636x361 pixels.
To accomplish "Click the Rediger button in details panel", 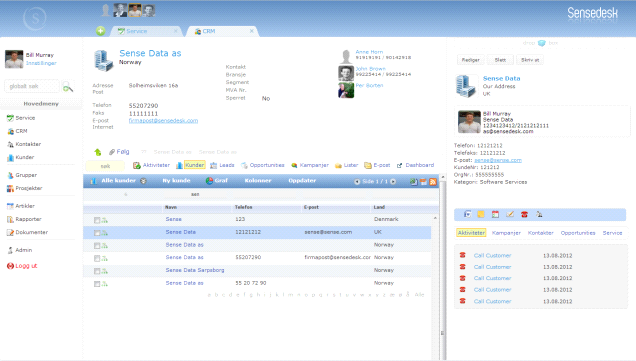I will click(x=471, y=60).
